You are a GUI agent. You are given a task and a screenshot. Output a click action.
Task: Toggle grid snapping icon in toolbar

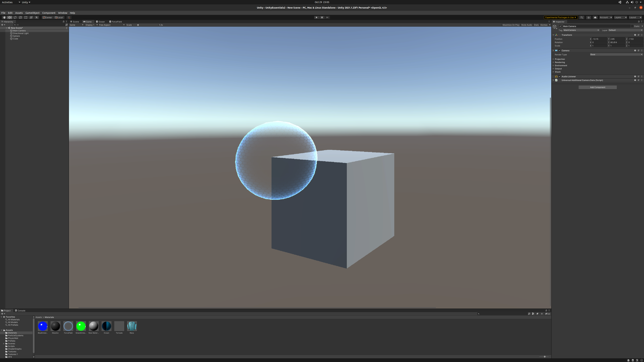[69, 17]
